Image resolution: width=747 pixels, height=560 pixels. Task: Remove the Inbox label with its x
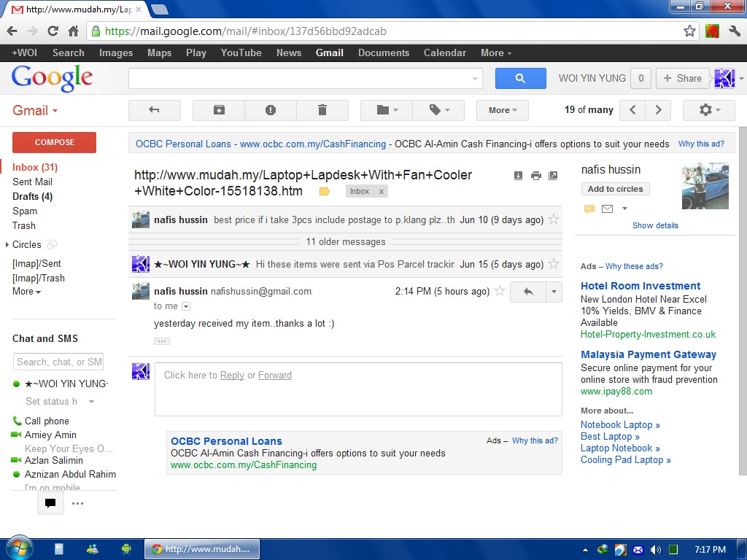(381, 192)
